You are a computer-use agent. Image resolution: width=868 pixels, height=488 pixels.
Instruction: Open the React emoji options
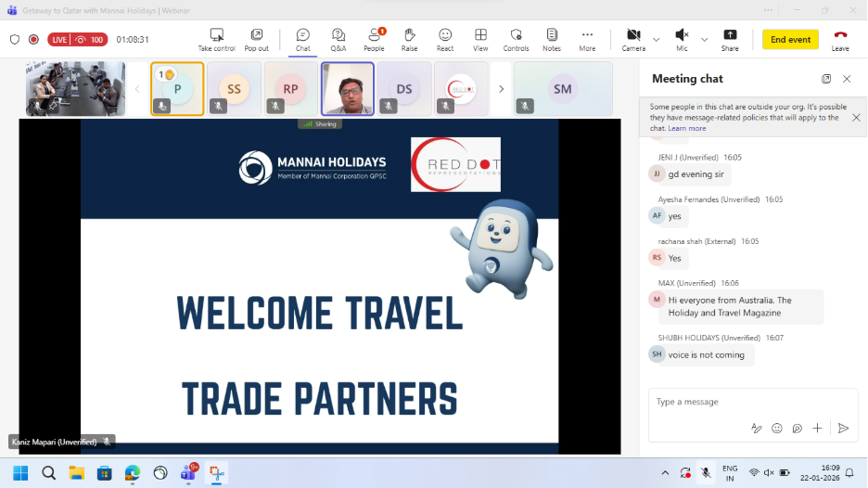(x=445, y=39)
